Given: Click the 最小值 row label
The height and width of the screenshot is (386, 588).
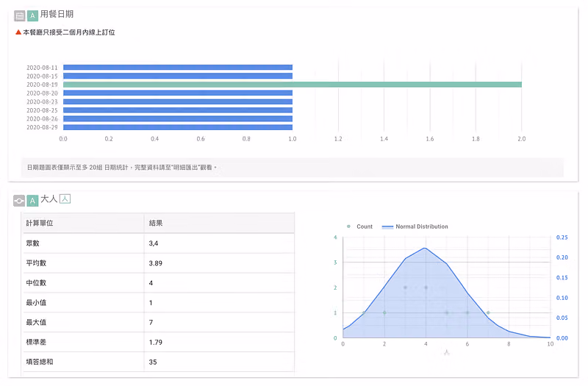Looking at the screenshot, I should tap(36, 303).
